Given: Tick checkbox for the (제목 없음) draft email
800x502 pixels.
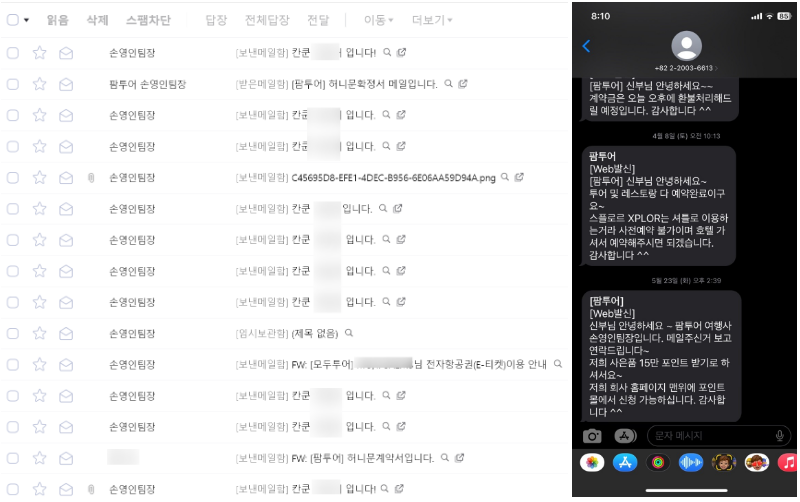Looking at the screenshot, I should pos(12,333).
